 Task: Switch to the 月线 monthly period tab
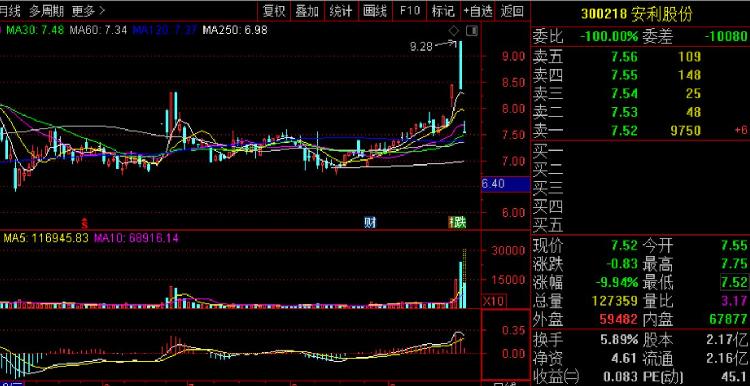pos(10,11)
